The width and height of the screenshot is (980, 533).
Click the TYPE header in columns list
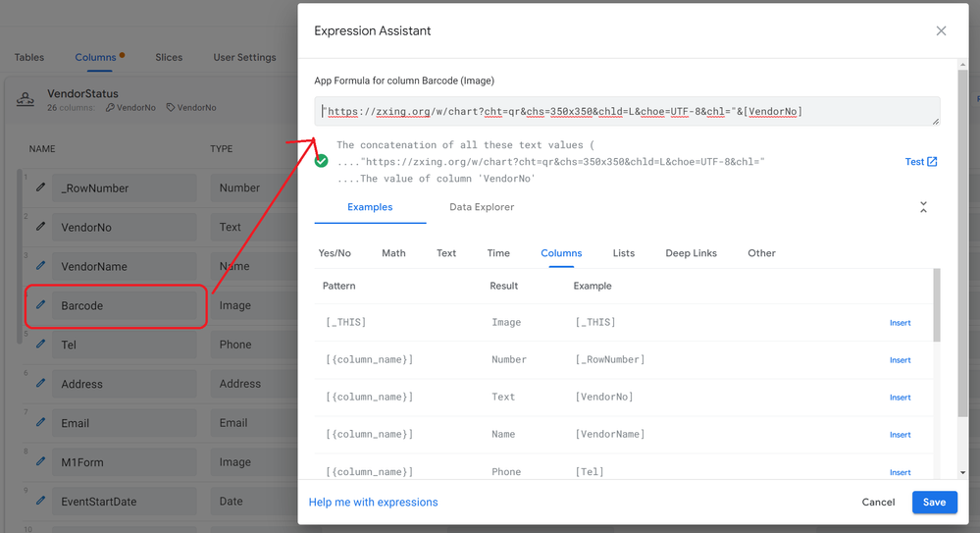[x=222, y=149]
